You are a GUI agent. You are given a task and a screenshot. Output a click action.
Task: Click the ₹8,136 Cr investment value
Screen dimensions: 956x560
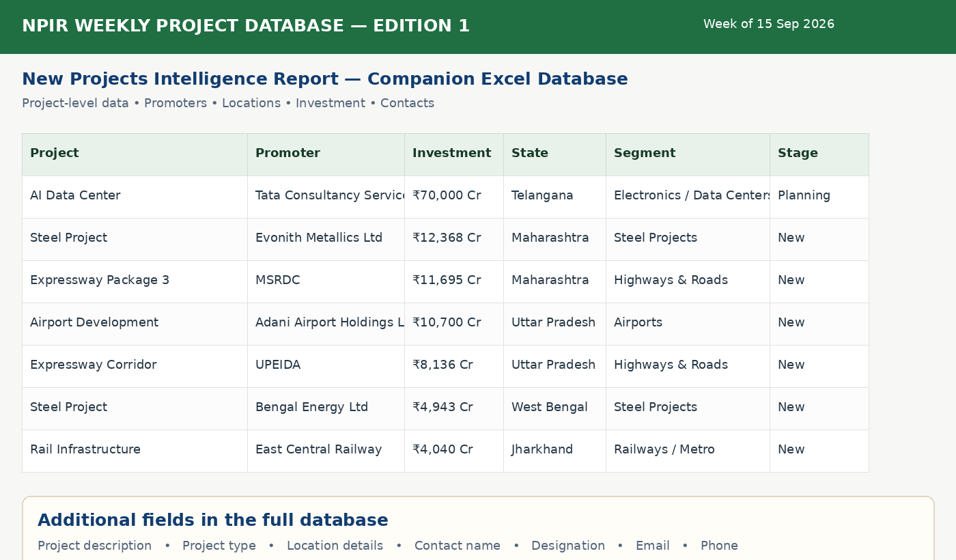[x=442, y=365]
